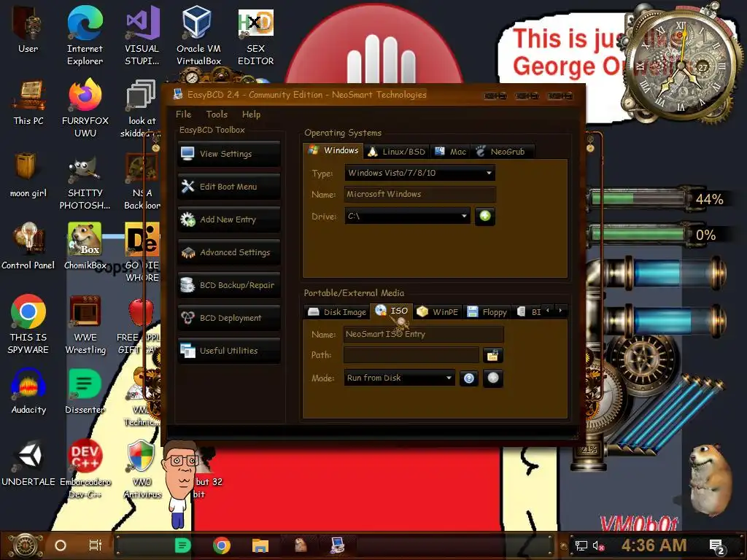Select the Internet Explorer Edge icon
Image resolution: width=747 pixels, height=560 pixels.
coord(85,36)
